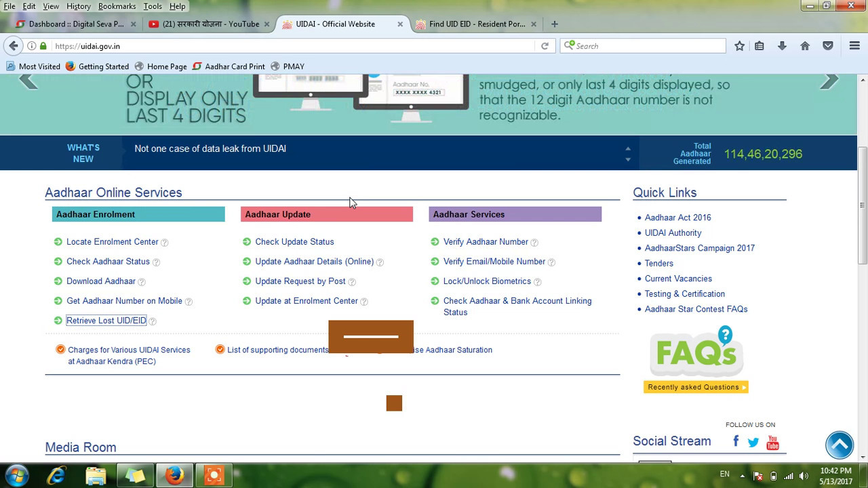
Task: Show hidden system tray icons arrow
Action: 743,476
